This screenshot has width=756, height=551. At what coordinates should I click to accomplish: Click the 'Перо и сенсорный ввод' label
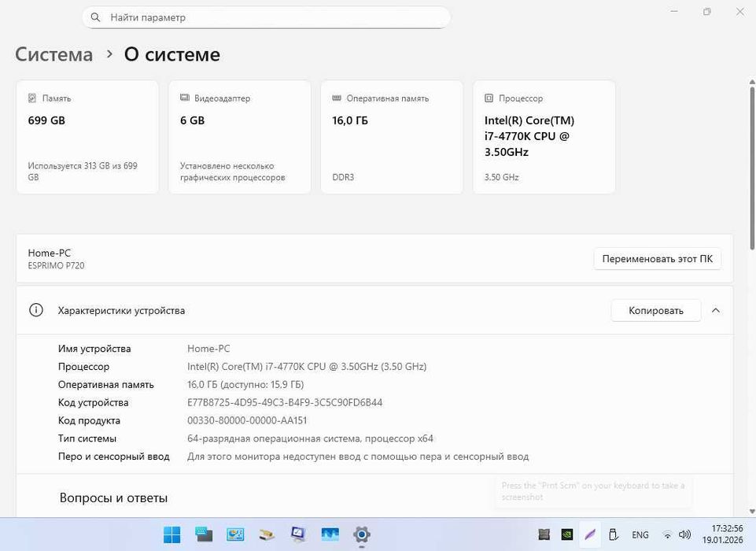tap(113, 457)
